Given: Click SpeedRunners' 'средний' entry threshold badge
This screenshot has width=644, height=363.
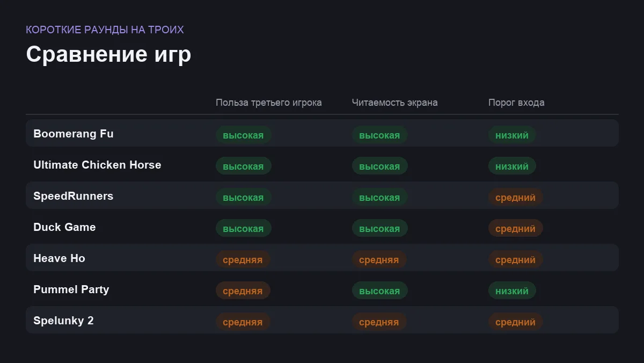Looking at the screenshot, I should tap(516, 198).
